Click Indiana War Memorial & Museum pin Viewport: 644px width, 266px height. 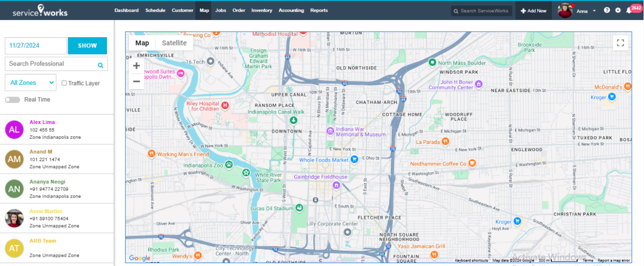(331, 131)
